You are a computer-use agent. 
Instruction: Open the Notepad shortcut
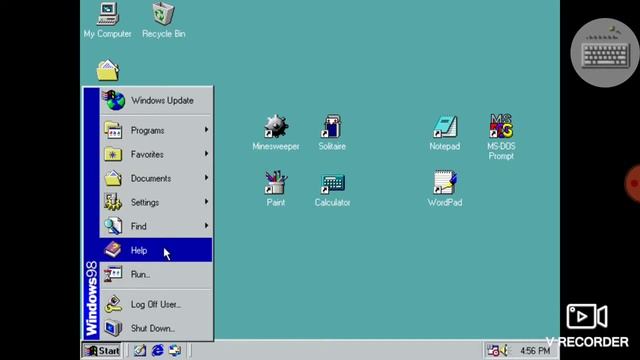(x=444, y=132)
